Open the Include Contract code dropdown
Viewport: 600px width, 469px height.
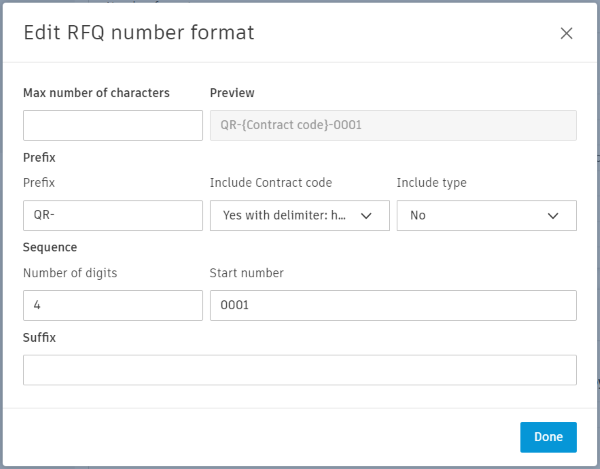coord(299,215)
